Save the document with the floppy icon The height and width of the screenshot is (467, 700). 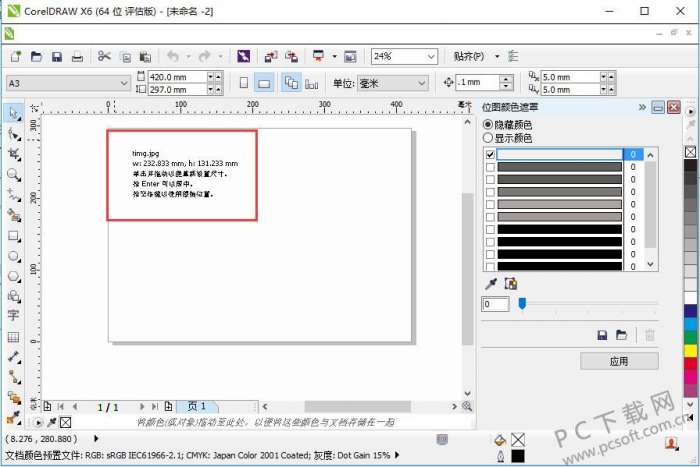coord(57,56)
